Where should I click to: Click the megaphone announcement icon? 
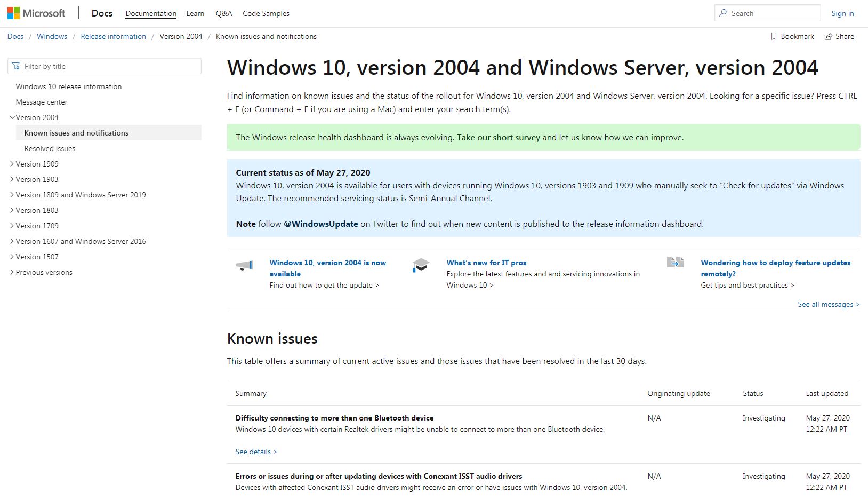pyautogui.click(x=244, y=265)
